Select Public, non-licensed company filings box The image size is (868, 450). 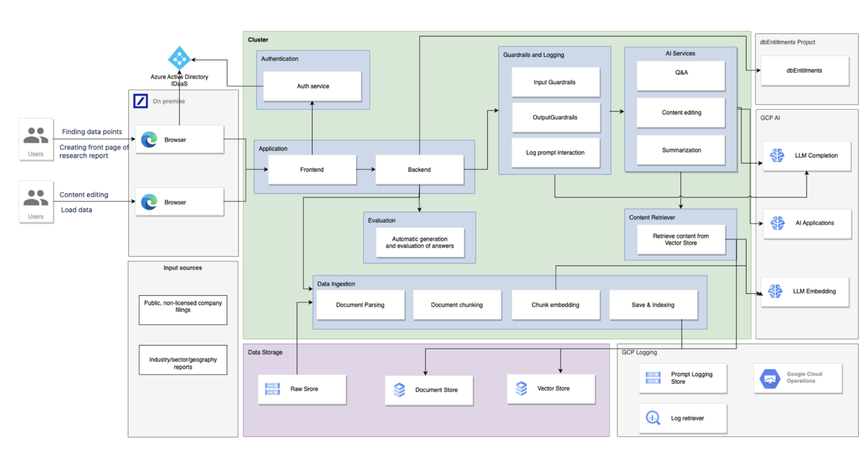pos(183,310)
